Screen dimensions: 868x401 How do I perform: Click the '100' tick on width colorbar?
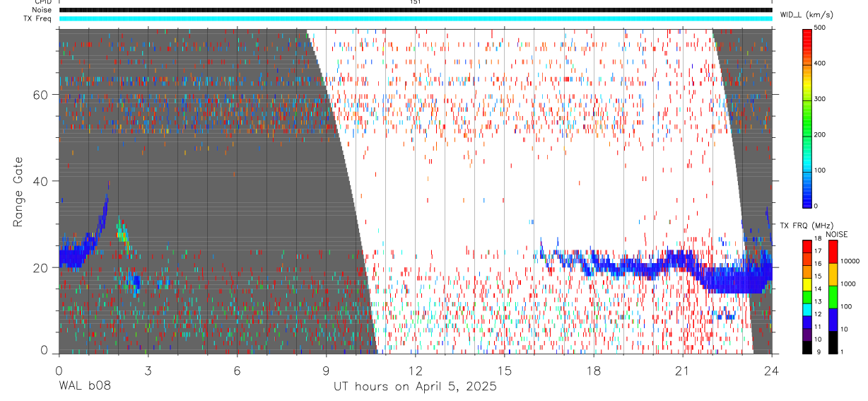click(x=821, y=170)
